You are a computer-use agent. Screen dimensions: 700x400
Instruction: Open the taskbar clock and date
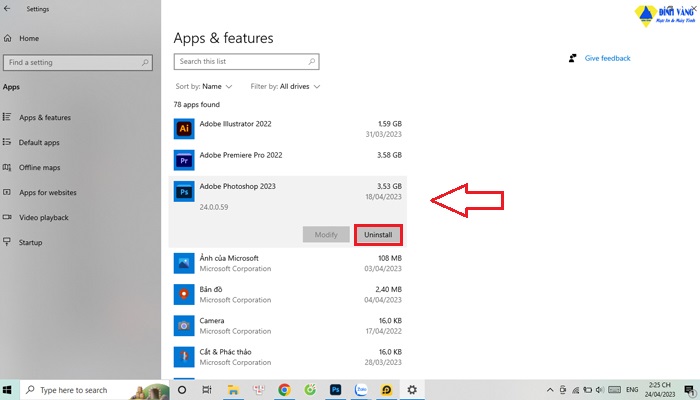point(660,389)
